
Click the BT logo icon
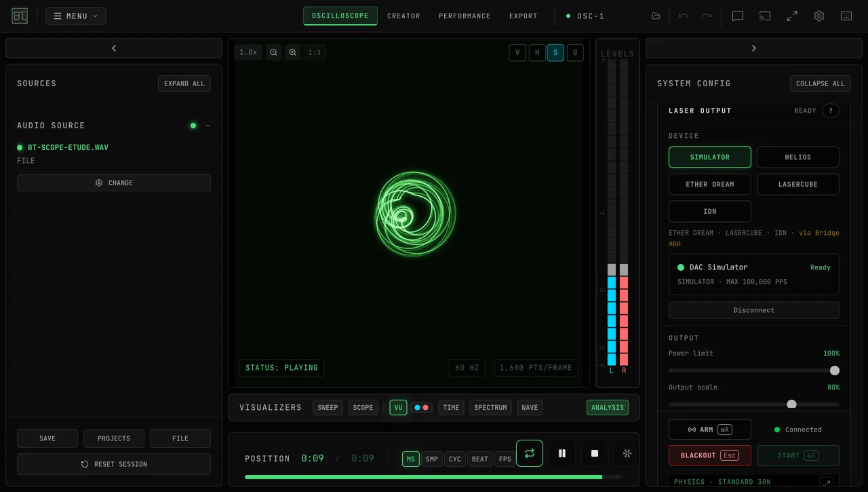[20, 16]
